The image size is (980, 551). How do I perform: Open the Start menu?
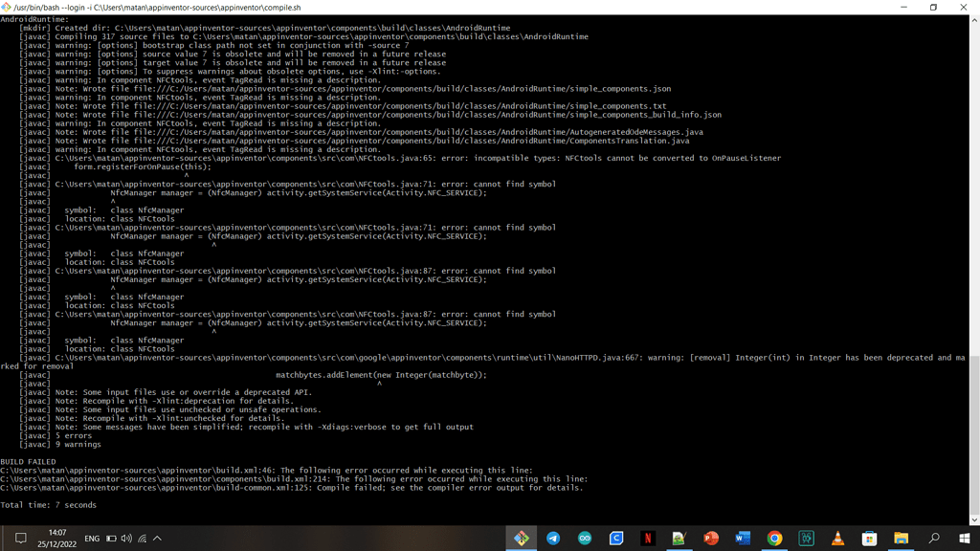coord(965,537)
